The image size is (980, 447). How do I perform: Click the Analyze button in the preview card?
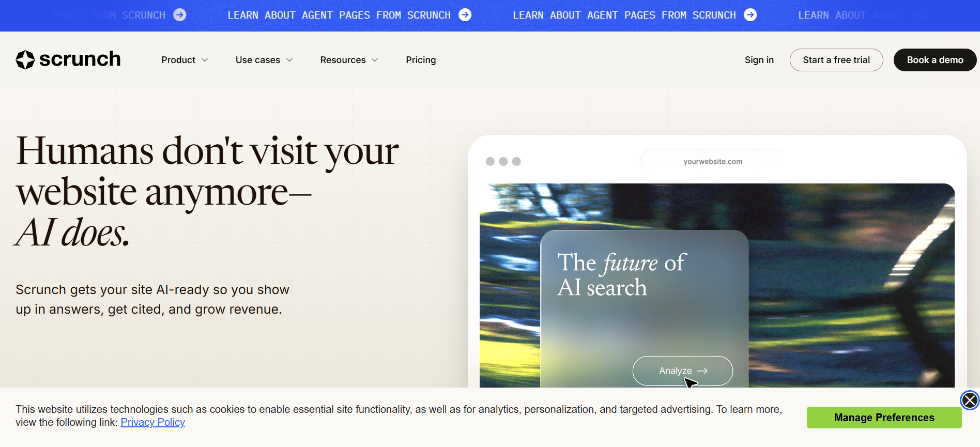pos(683,371)
